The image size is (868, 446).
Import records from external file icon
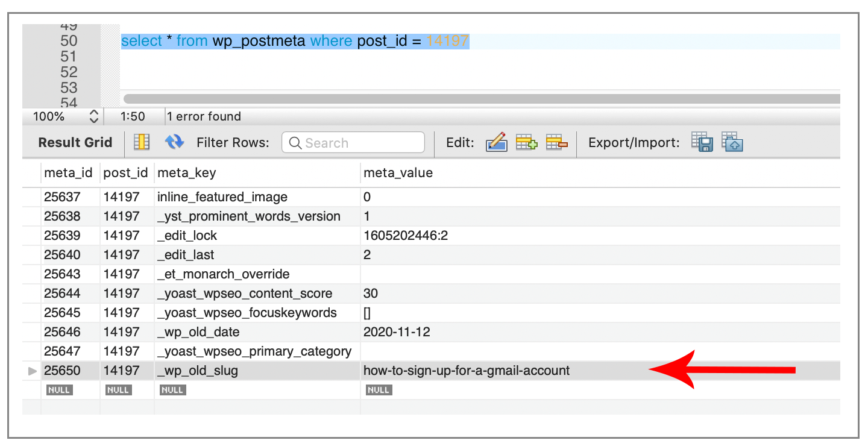pyautogui.click(x=732, y=142)
